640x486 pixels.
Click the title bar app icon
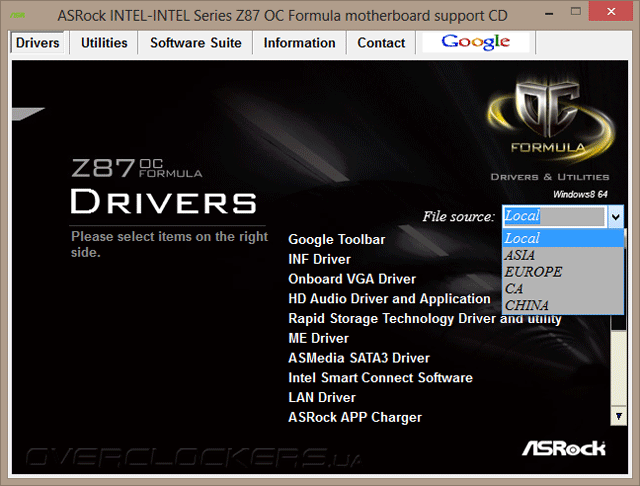(18, 16)
